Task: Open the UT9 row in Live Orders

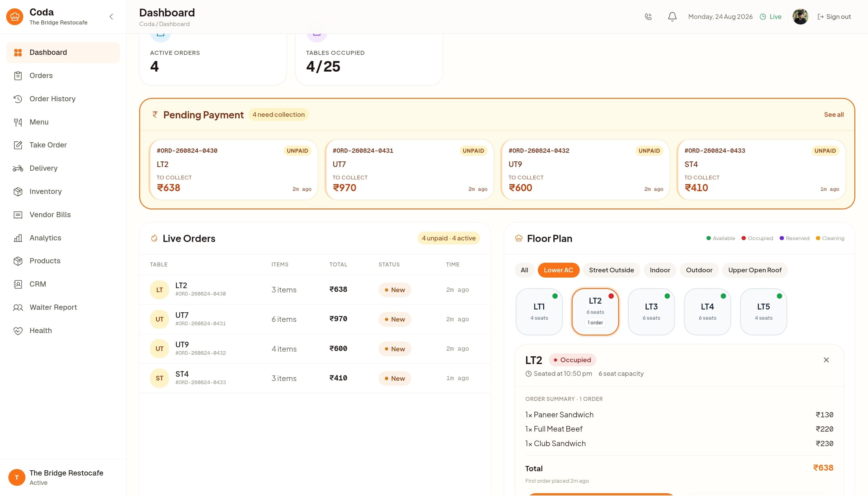Action: click(315, 349)
